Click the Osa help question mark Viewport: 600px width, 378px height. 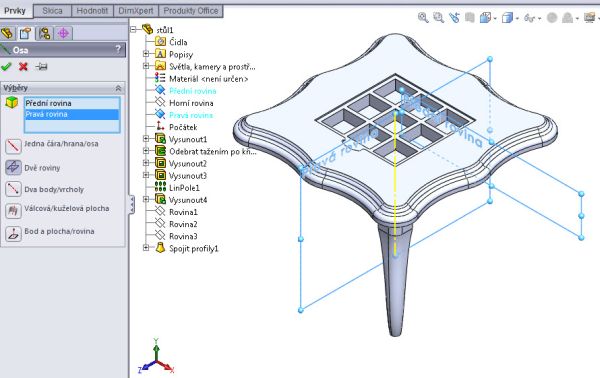coord(118,49)
